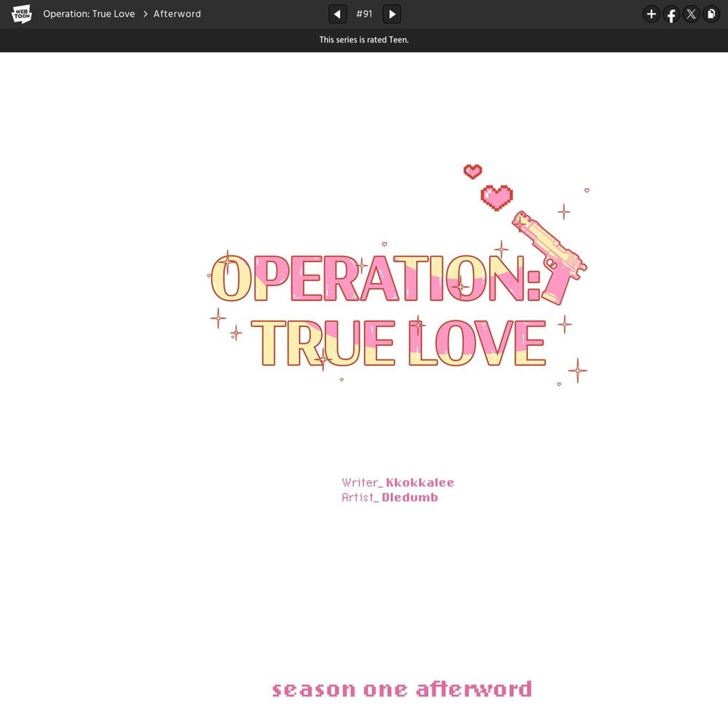
Task: Click the large pink pixel heart
Action: pos(497,197)
